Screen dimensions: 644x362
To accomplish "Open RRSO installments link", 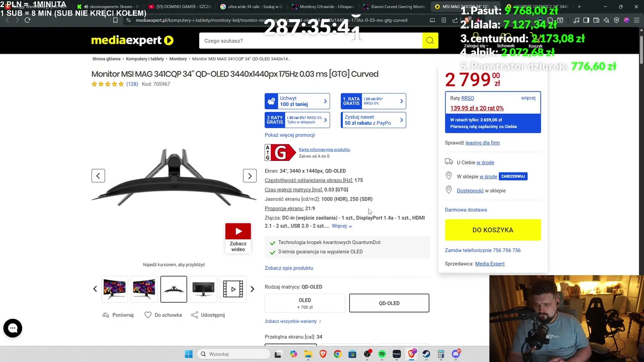I will tap(467, 98).
